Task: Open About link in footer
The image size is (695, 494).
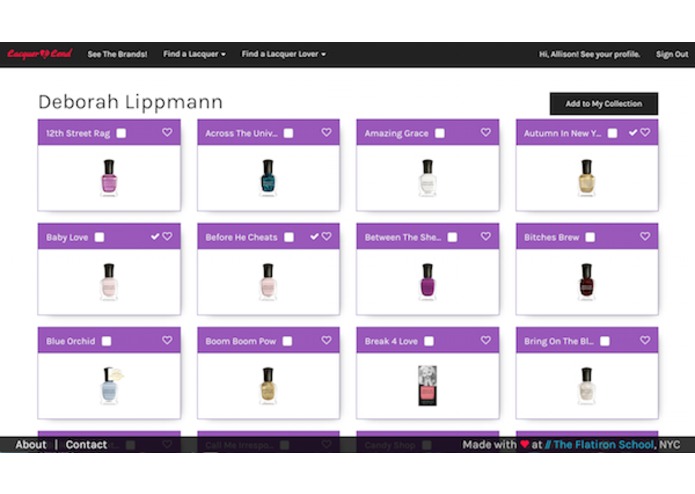Action: 31,445
